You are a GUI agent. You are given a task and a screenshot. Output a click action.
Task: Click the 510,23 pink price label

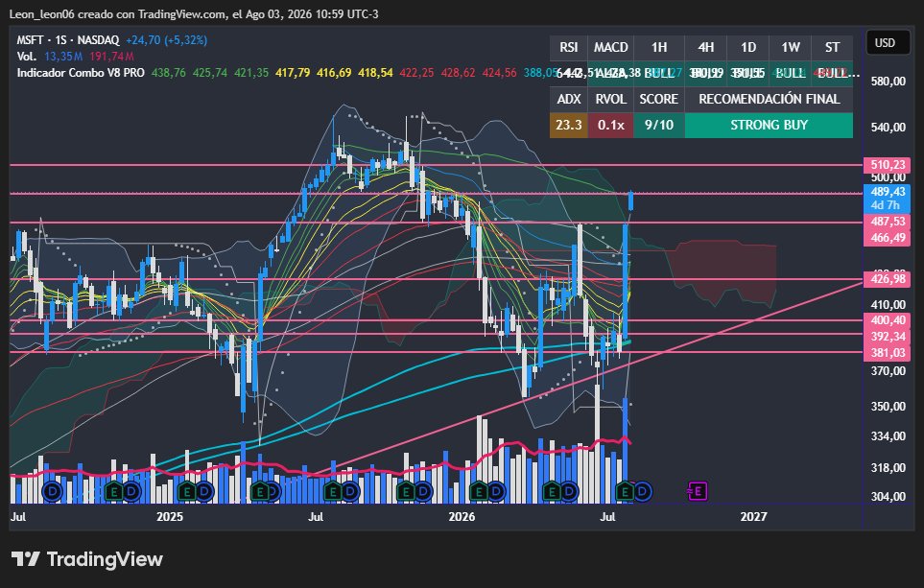(887, 165)
